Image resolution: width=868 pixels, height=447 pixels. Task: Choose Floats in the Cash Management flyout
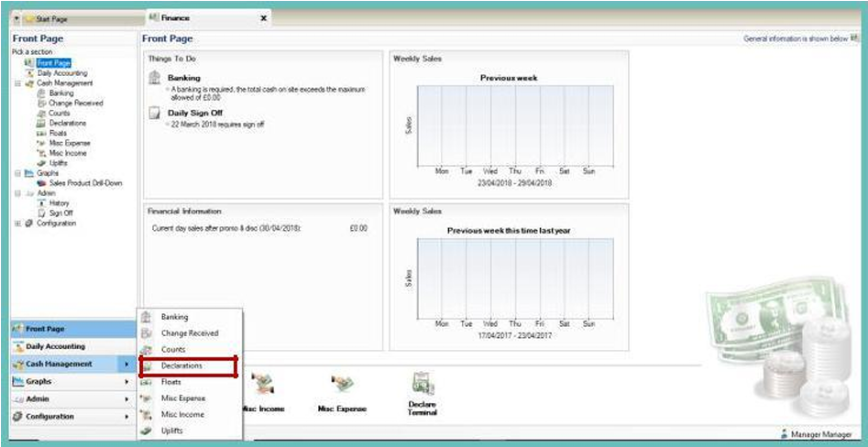point(171,382)
